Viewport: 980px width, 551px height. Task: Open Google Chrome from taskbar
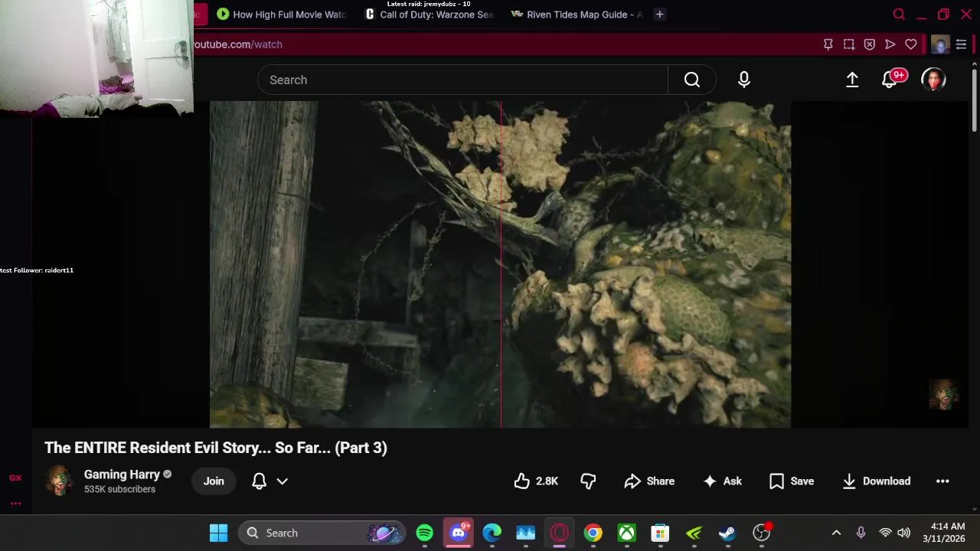point(593,533)
